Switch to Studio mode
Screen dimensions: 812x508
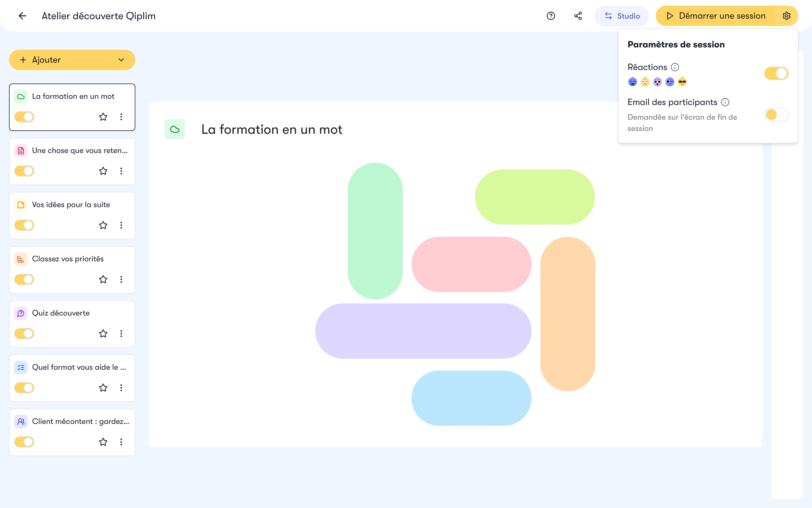click(622, 16)
